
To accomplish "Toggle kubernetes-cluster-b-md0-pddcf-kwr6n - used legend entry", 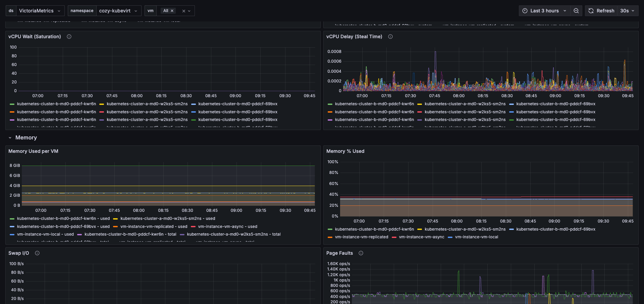I will tap(63, 219).
